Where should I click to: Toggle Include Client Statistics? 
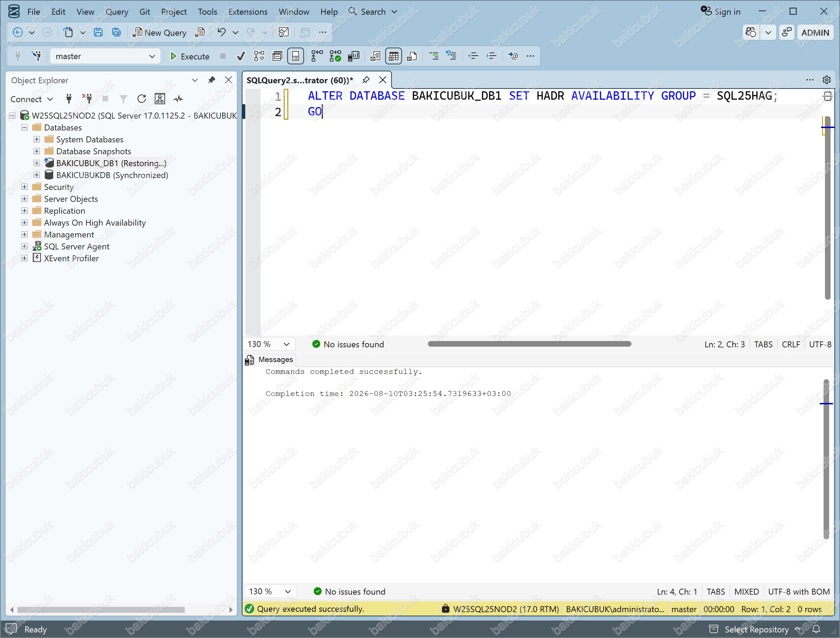pyautogui.click(x=354, y=56)
